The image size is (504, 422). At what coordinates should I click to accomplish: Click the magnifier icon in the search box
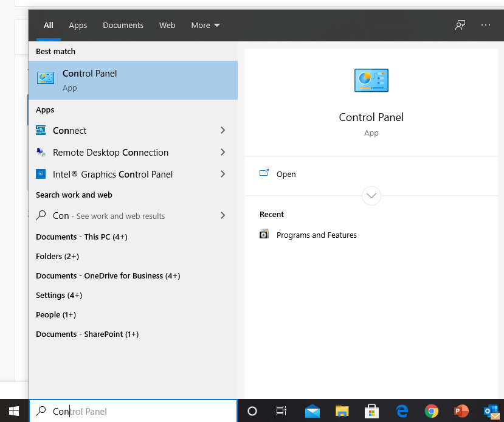click(x=41, y=411)
